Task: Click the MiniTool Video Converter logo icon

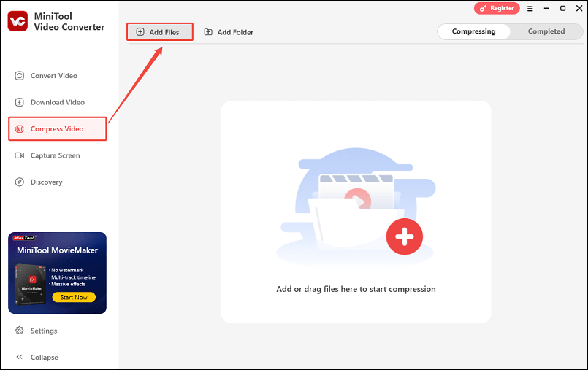Action: (x=18, y=21)
